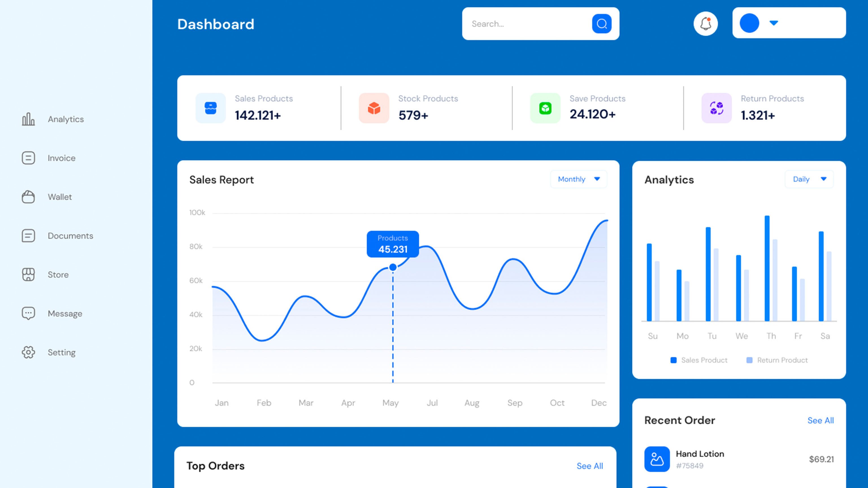Navigate to the Store menu item

point(58,275)
